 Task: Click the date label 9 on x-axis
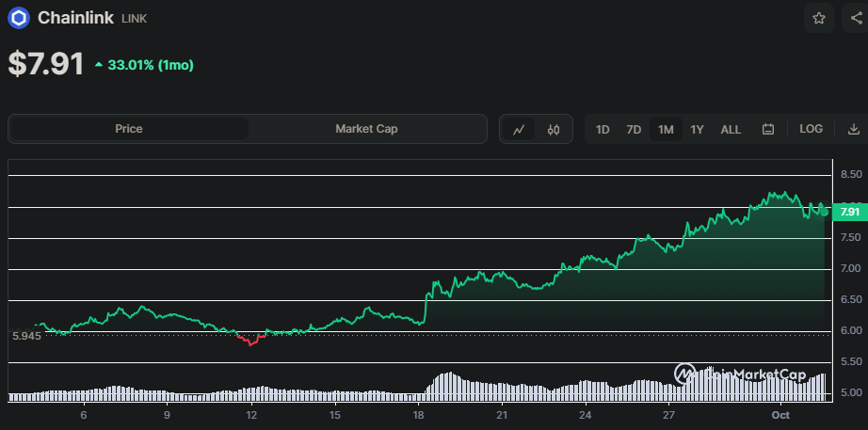click(x=168, y=415)
